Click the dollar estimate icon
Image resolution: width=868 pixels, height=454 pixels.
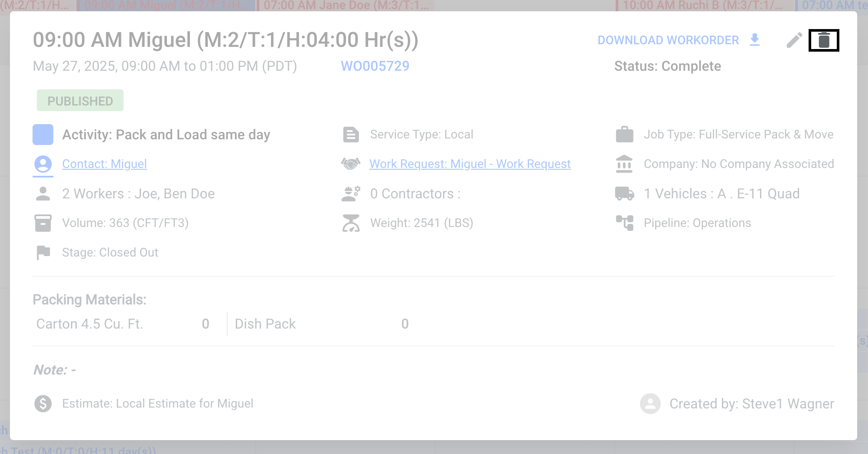pyautogui.click(x=43, y=404)
